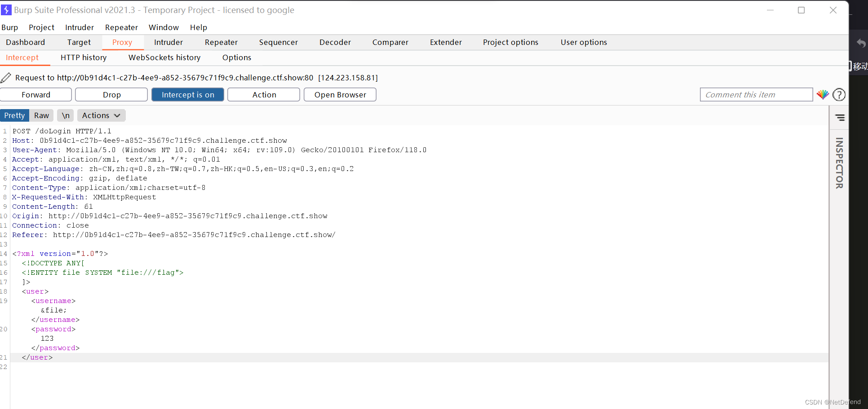Open the Burp menu
This screenshot has width=868, height=409.
point(10,27)
